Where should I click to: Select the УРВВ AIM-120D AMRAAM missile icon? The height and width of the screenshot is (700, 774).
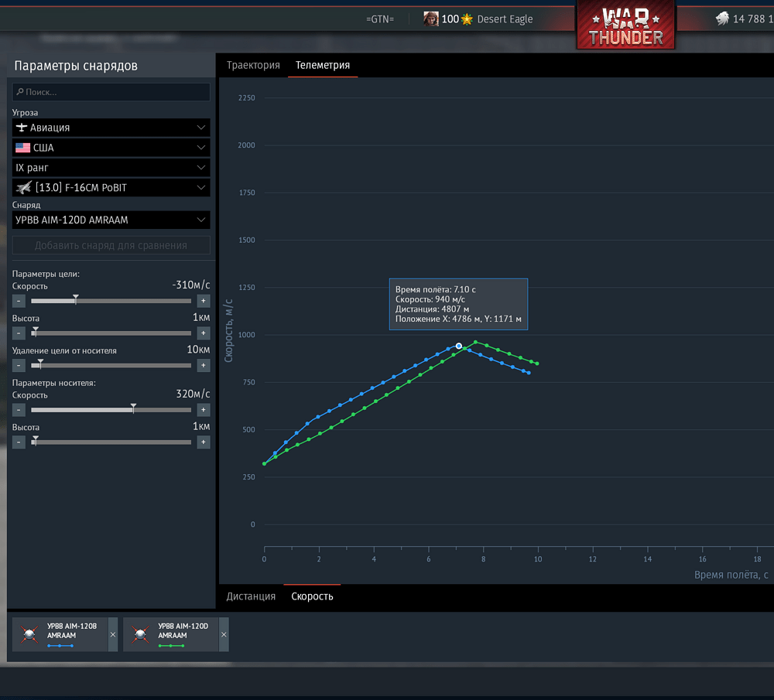point(140,634)
